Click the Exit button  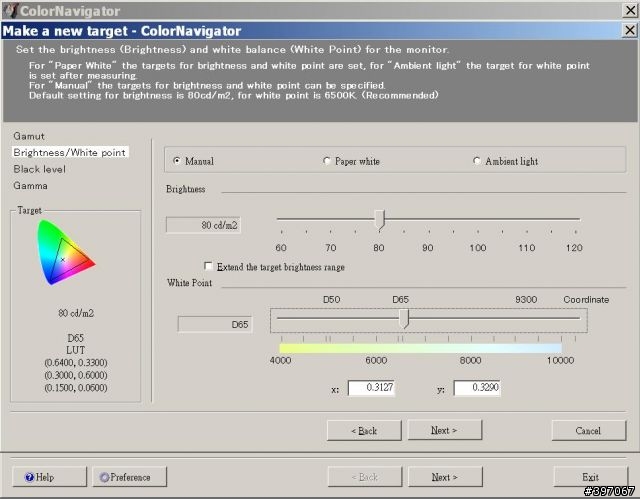[590, 477]
